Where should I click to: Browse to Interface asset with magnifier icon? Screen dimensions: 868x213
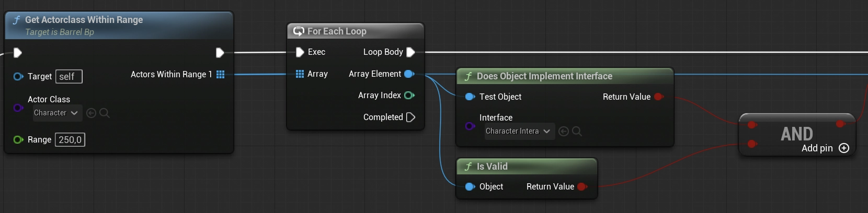click(577, 132)
